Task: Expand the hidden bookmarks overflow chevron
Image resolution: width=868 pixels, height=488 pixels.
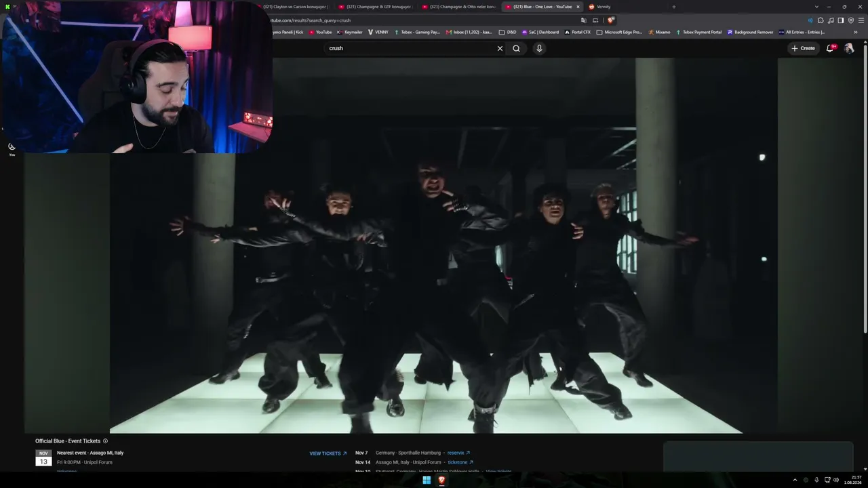Action: (855, 32)
